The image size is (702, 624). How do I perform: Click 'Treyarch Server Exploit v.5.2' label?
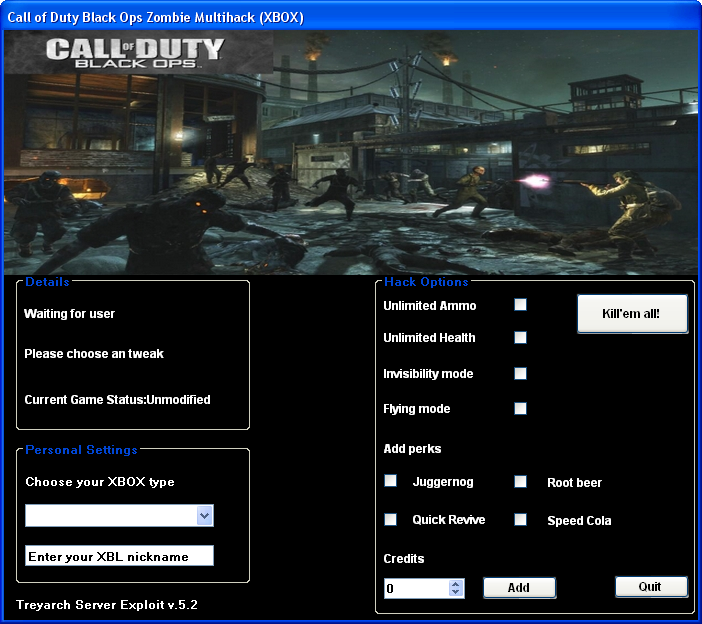[x=107, y=605]
